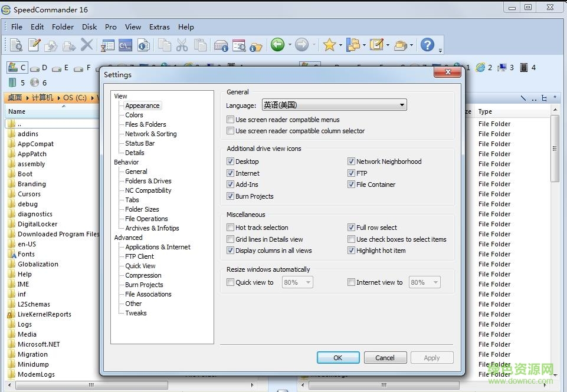Viewport: 567px width, 392px height.
Task: Click the Paste toolbar icon
Action: pyautogui.click(x=199, y=45)
